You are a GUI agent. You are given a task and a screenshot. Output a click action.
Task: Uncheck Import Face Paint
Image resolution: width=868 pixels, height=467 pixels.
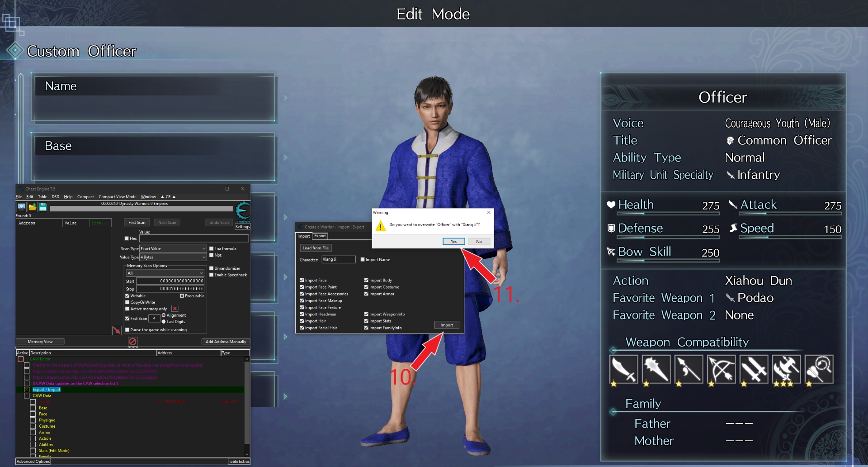point(302,287)
